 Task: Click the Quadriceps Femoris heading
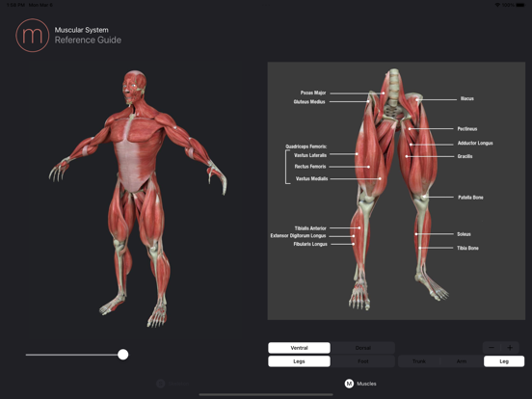pos(306,146)
